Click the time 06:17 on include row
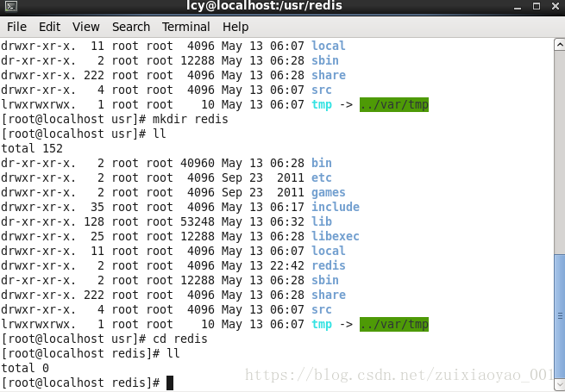Image resolution: width=565 pixels, height=392 pixels. [x=287, y=207]
